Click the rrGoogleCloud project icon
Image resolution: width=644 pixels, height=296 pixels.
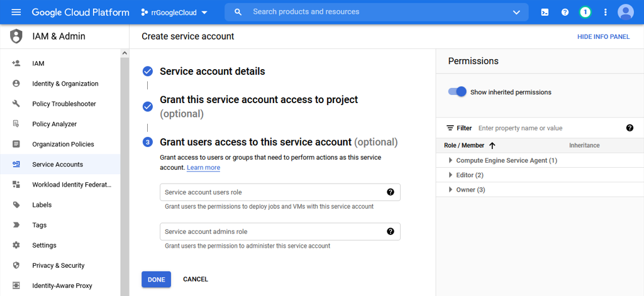pos(144,13)
